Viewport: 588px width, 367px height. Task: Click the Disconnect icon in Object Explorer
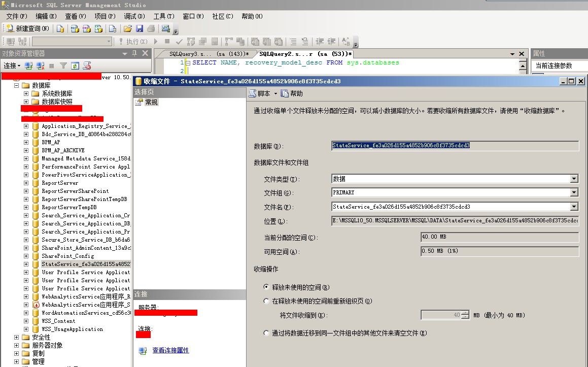point(40,66)
